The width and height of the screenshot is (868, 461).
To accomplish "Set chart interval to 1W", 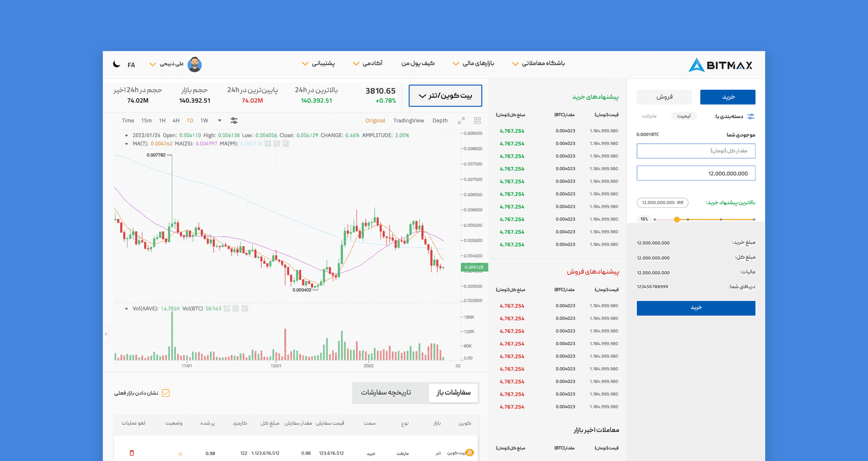I will coord(204,120).
